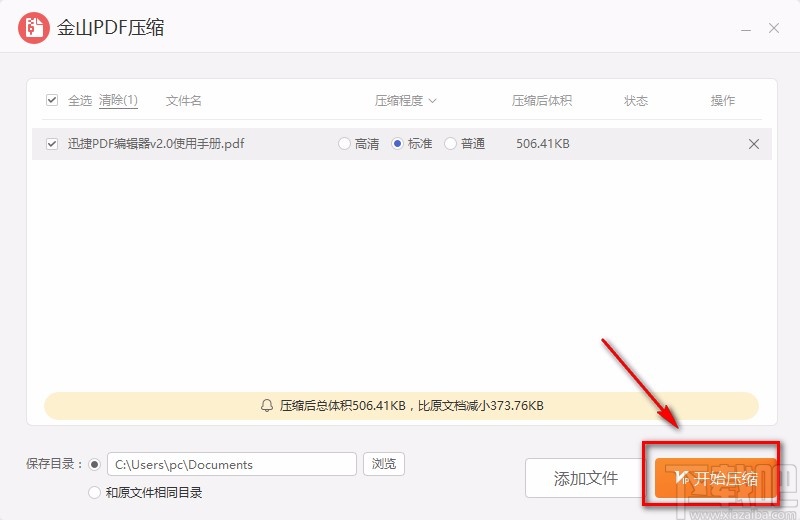Toggle the 全选 select-all checkbox

(x=52, y=100)
